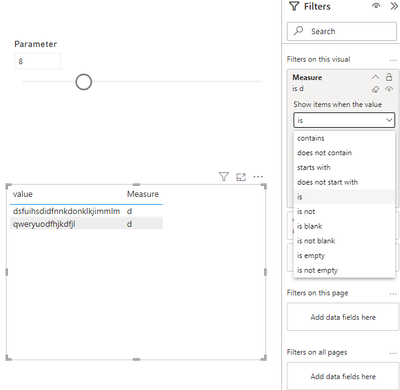The image size is (400, 390).
Task: Click the Parameter value input box
Action: pyautogui.click(x=37, y=61)
